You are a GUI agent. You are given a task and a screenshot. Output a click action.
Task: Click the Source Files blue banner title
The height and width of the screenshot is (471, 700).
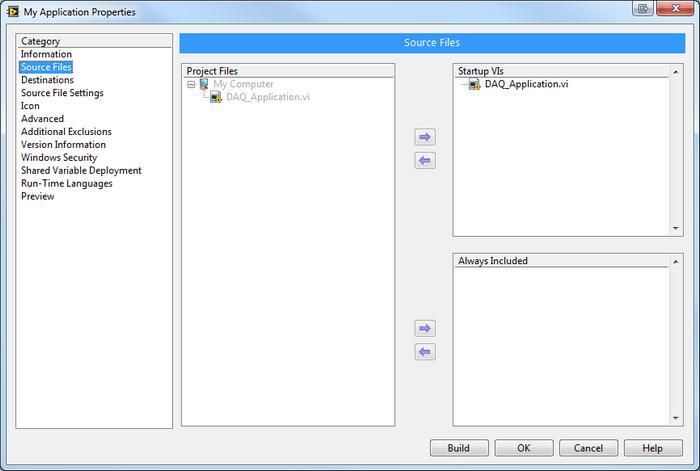[432, 43]
